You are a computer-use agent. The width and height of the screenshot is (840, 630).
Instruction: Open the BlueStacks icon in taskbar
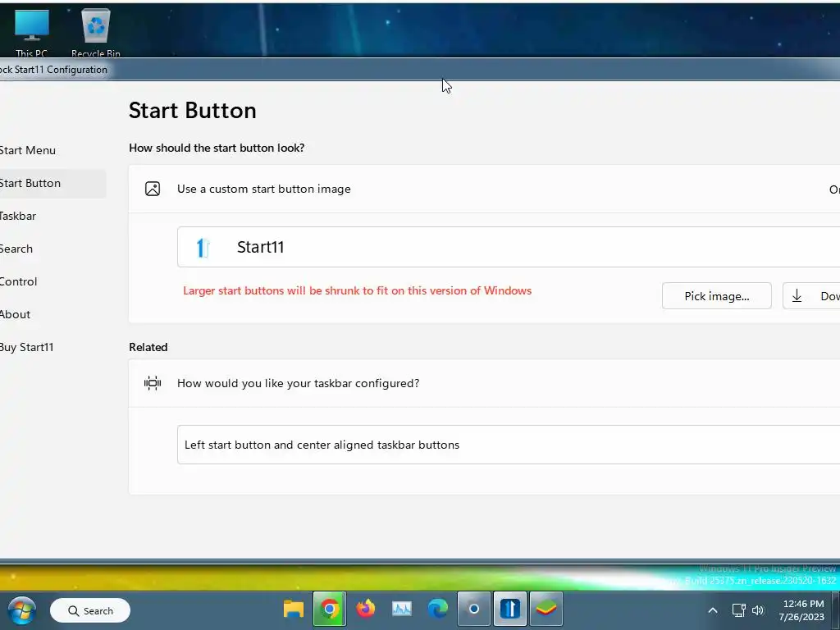(546, 609)
